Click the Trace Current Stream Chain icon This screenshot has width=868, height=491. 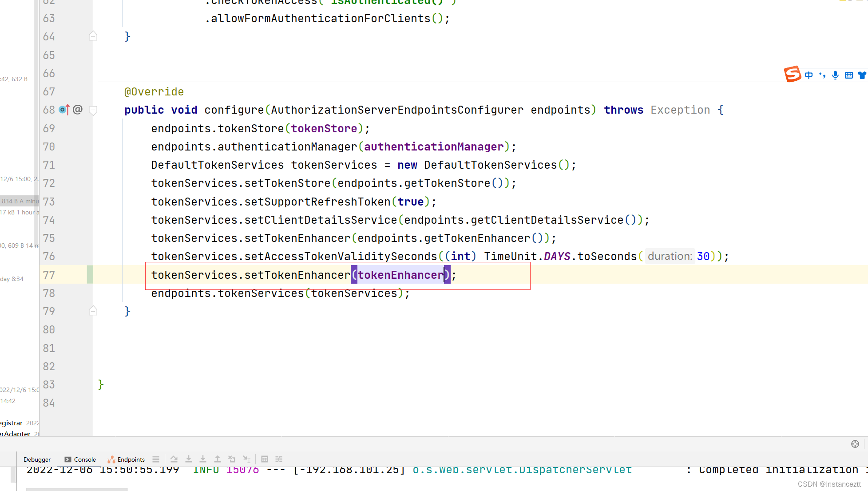coord(279,459)
